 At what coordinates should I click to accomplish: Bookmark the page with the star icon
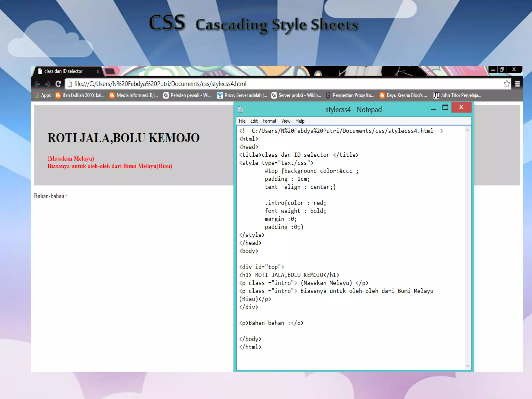tap(507, 84)
